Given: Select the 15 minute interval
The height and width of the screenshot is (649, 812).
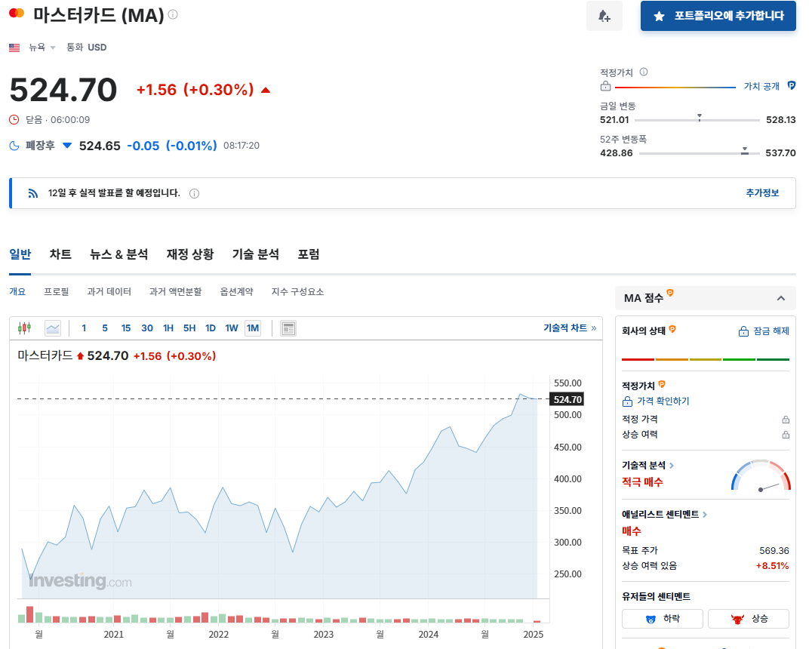Looking at the screenshot, I should coord(126,328).
